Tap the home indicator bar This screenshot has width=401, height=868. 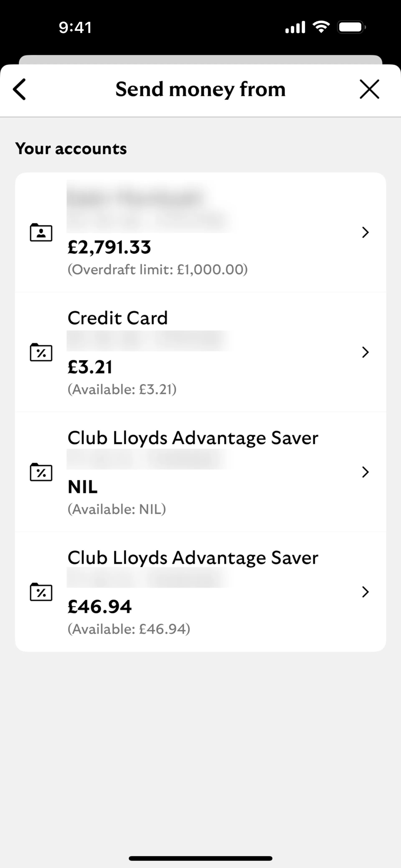point(200,858)
